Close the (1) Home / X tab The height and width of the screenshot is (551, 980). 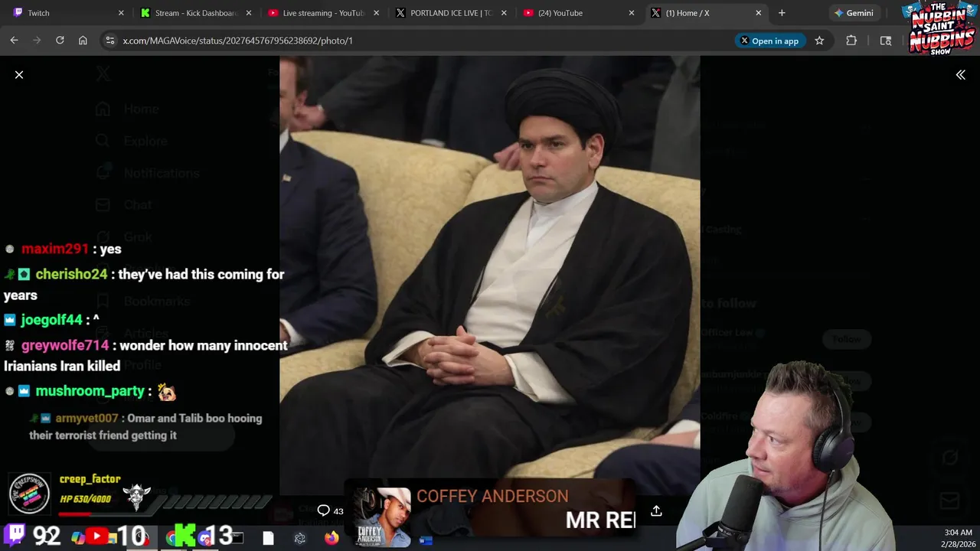tap(759, 13)
